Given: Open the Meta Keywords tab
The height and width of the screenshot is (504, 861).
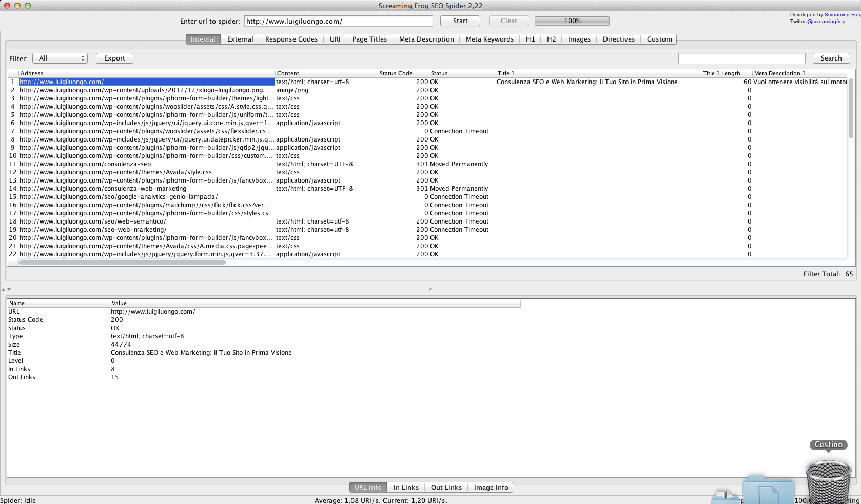Looking at the screenshot, I should coord(490,39).
